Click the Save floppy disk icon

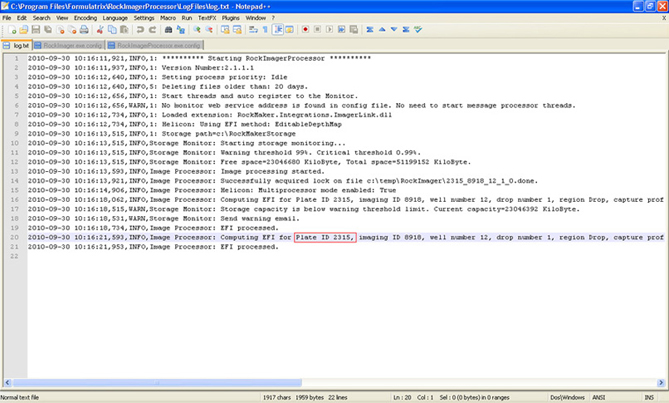[x=36, y=29]
